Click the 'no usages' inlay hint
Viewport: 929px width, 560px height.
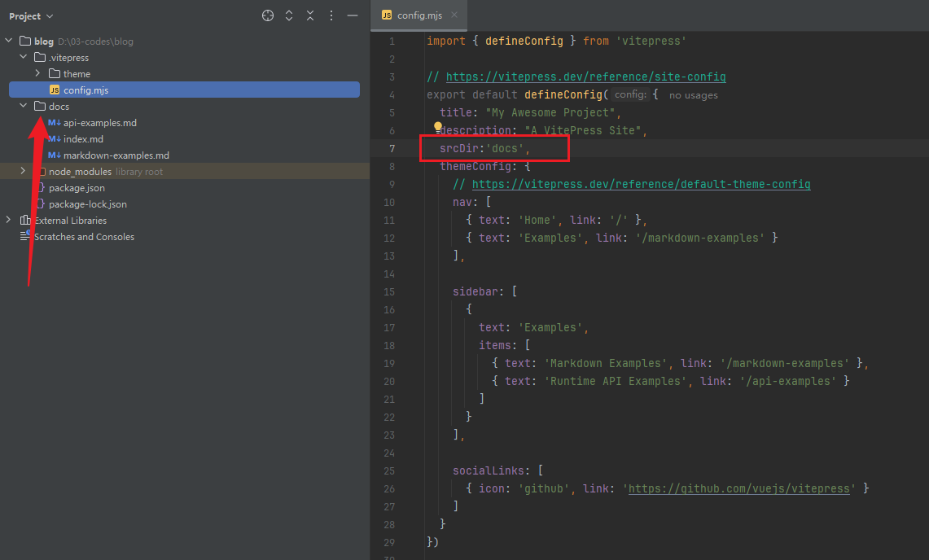click(x=693, y=94)
